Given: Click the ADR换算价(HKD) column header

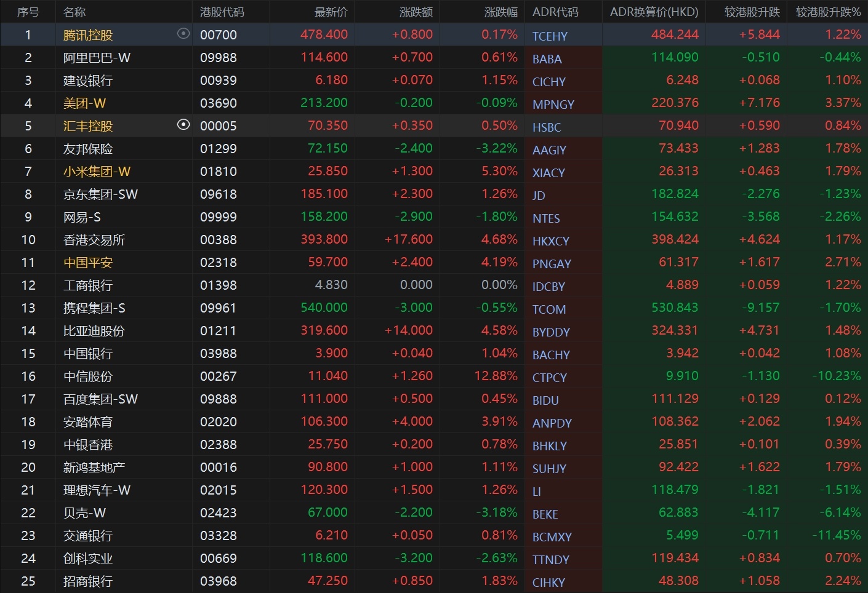Looking at the screenshot, I should pyautogui.click(x=654, y=12).
